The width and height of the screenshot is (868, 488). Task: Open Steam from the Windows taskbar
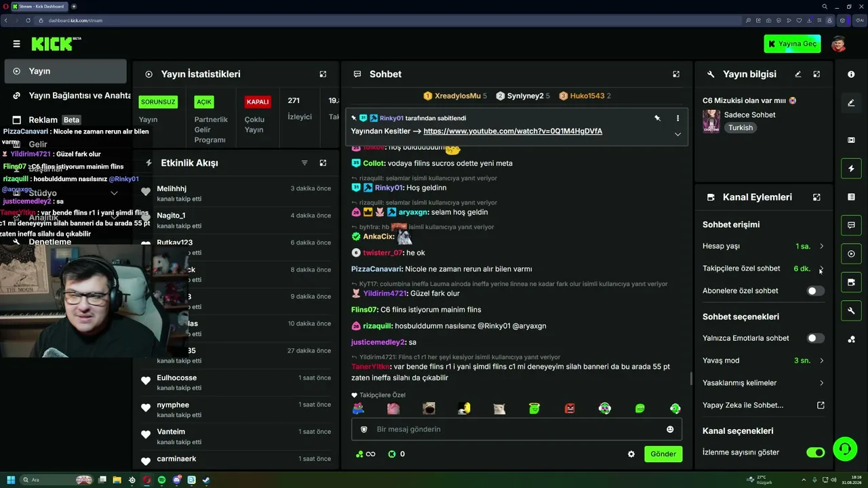pos(206,480)
